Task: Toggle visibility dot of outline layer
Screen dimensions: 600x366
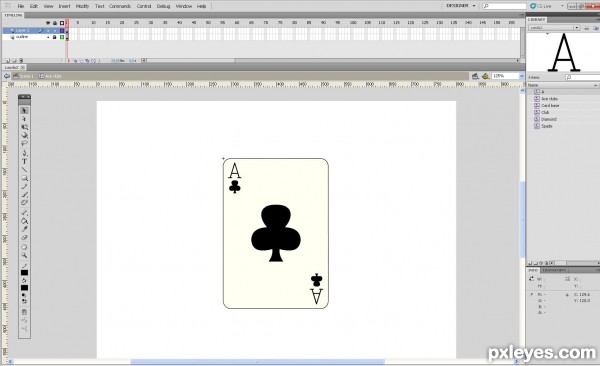Action: [x=48, y=37]
